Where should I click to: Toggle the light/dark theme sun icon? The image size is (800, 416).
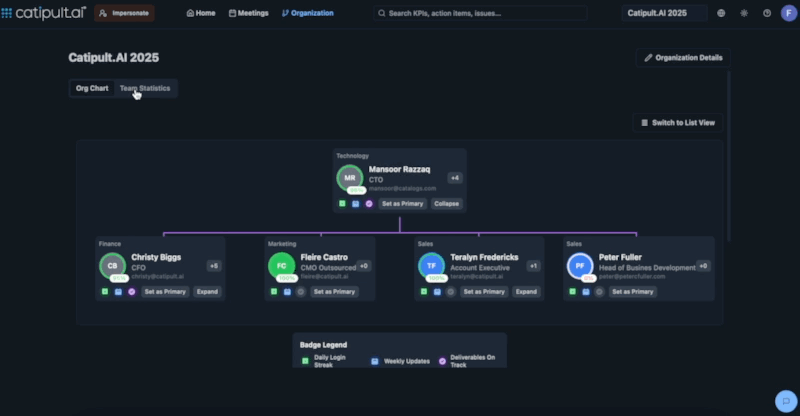click(744, 13)
